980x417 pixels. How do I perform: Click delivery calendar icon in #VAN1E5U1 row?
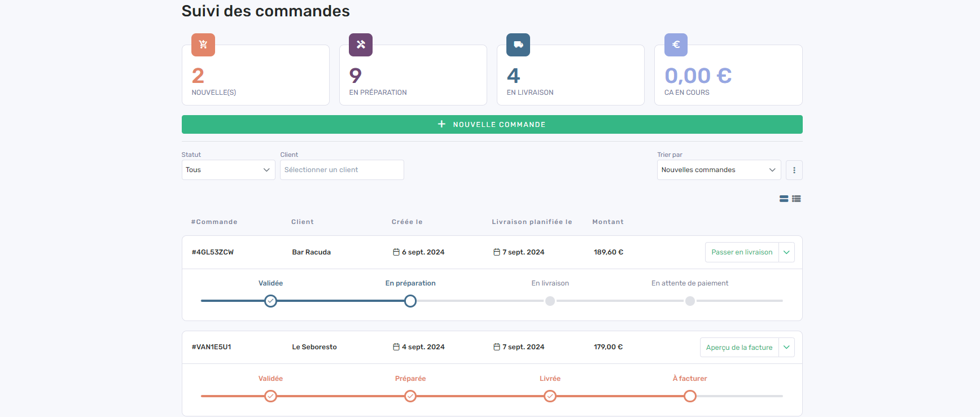(497, 347)
